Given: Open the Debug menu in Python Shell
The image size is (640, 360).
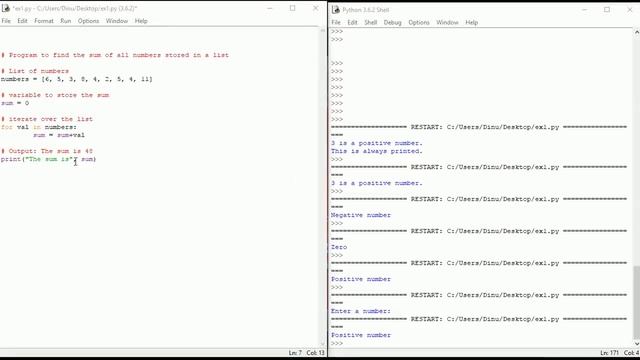Looking at the screenshot, I should coord(393,22).
